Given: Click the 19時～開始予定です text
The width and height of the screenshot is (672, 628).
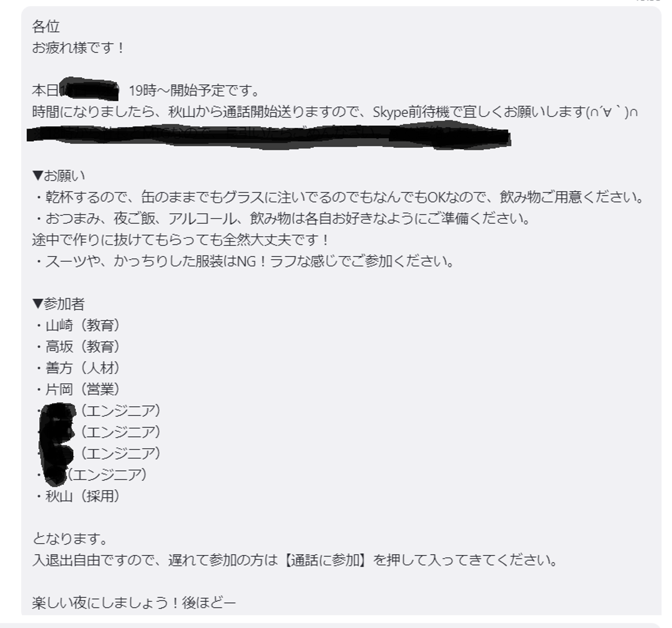Looking at the screenshot, I should tap(194, 91).
